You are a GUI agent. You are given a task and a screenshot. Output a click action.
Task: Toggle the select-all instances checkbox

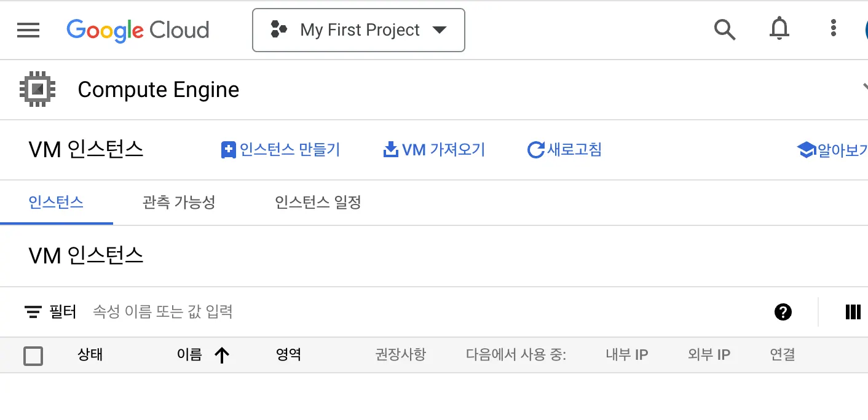33,356
